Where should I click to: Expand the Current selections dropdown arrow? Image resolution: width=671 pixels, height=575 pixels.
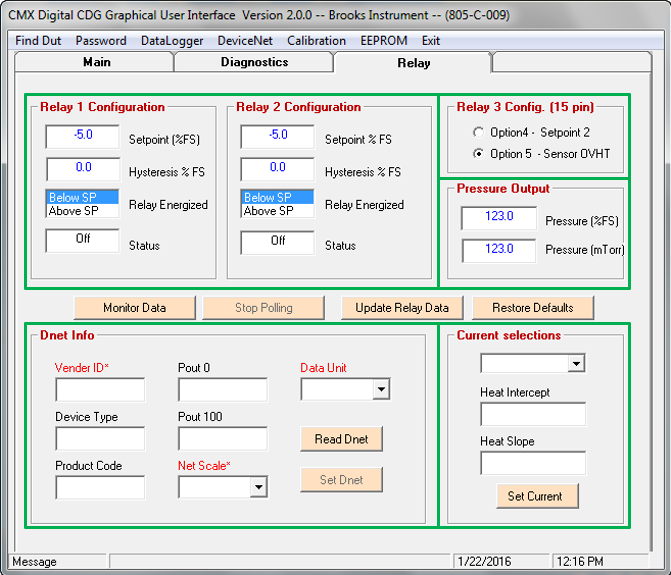[576, 364]
